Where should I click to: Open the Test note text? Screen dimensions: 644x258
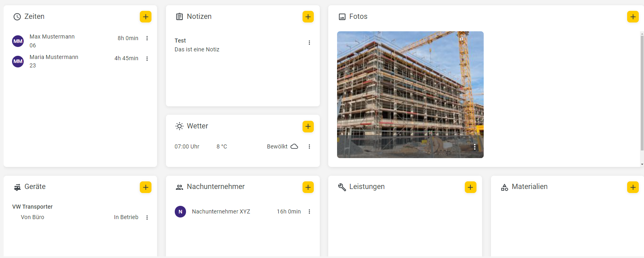[197, 45]
